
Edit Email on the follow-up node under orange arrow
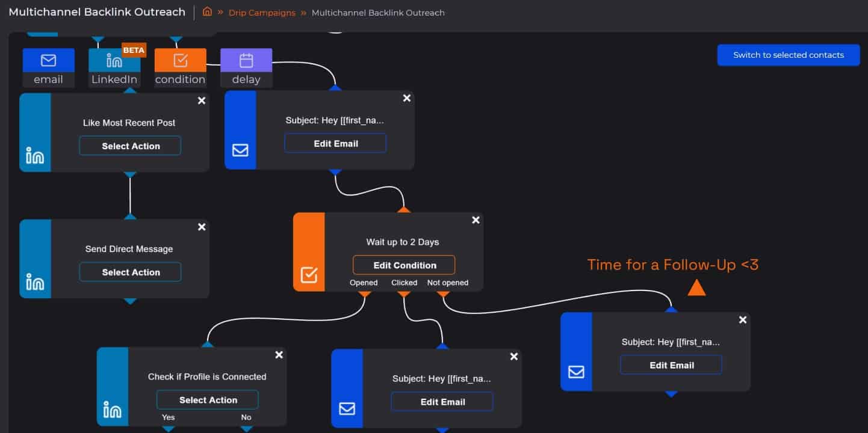(x=671, y=365)
